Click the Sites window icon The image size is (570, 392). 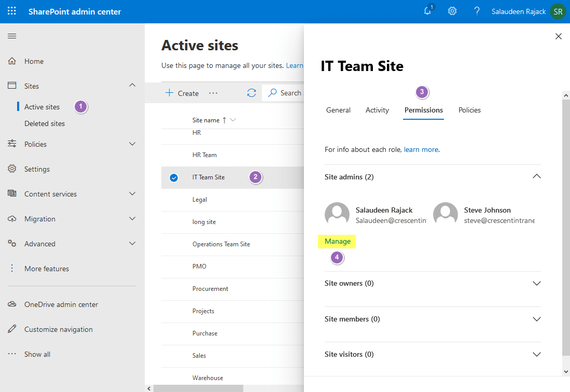(12, 86)
